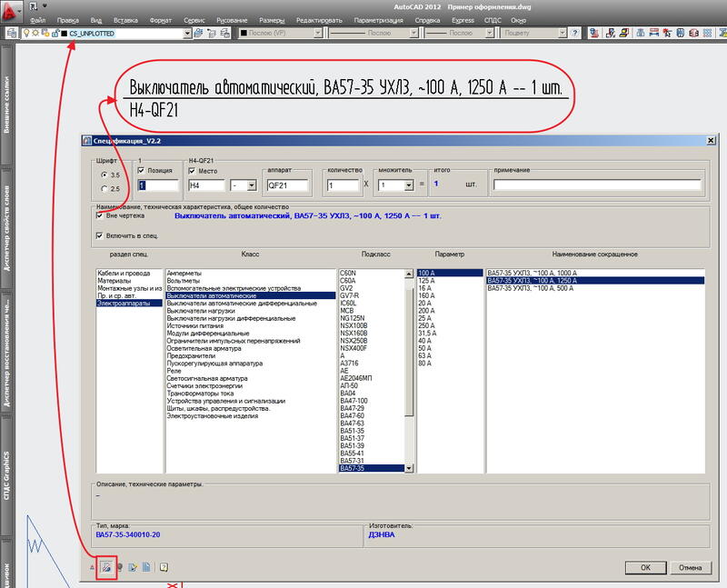The image size is (727, 588).
Task: Select the 2.5 font size radio button
Action: pyautogui.click(x=105, y=189)
